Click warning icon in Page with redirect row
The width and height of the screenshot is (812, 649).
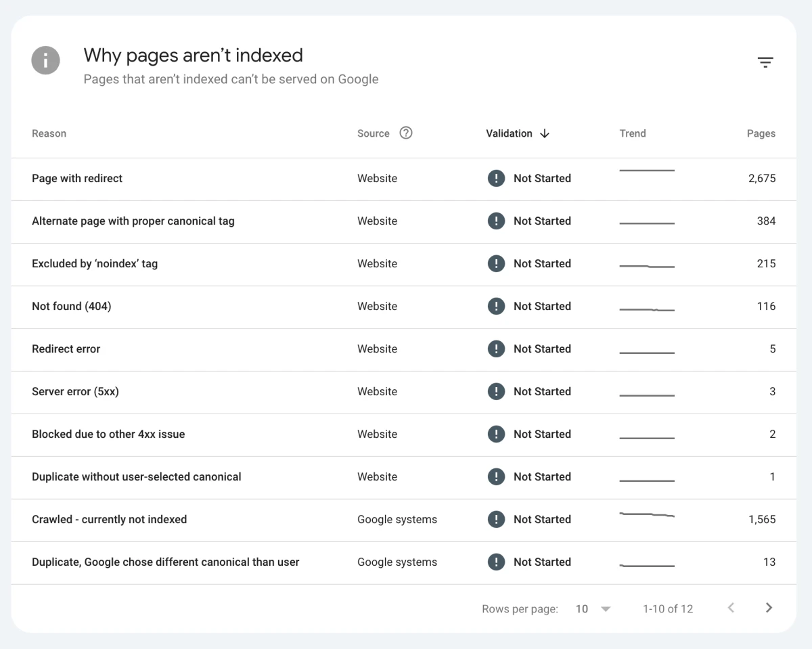496,178
